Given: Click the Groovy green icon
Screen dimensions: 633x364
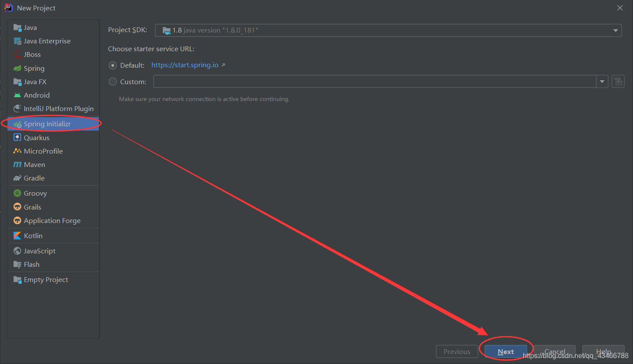Looking at the screenshot, I should tap(17, 193).
